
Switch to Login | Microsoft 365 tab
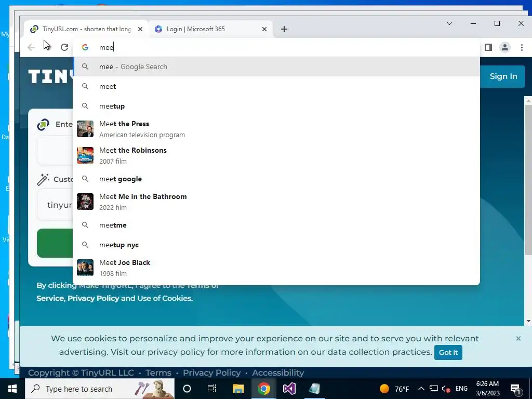coord(210,29)
